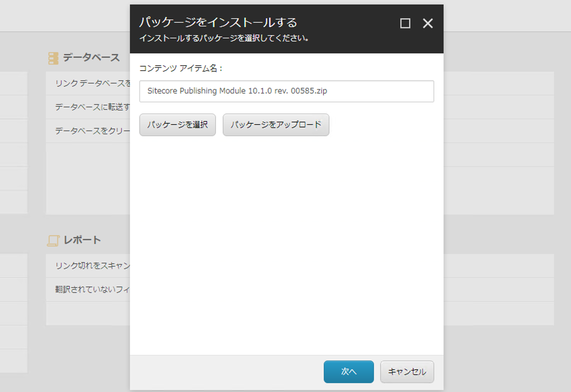The image size is (571, 392).
Task: Cancel the dialog with キャンセル
Action: pos(407,372)
